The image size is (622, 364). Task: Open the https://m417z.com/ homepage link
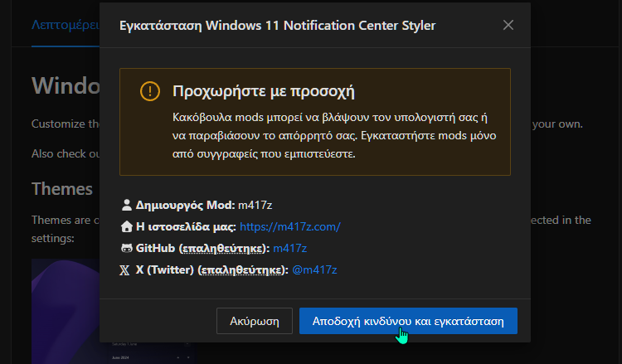(290, 227)
